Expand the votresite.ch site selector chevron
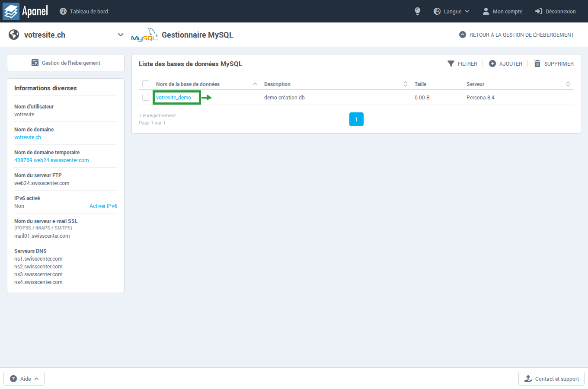The image size is (588, 389). pyautogui.click(x=121, y=35)
